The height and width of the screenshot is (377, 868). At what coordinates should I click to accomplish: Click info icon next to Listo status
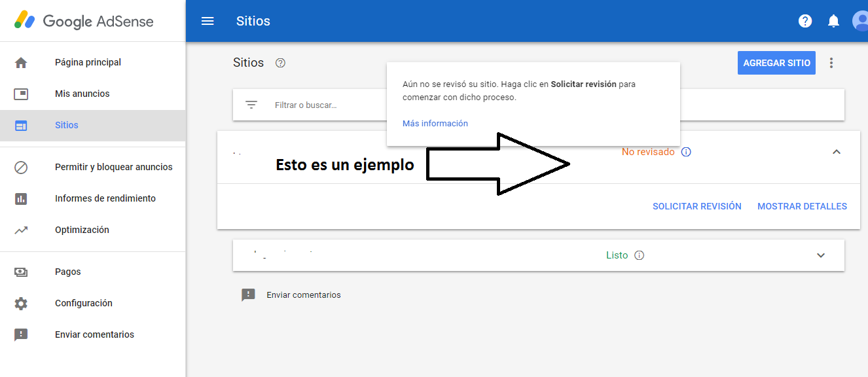[x=640, y=255]
